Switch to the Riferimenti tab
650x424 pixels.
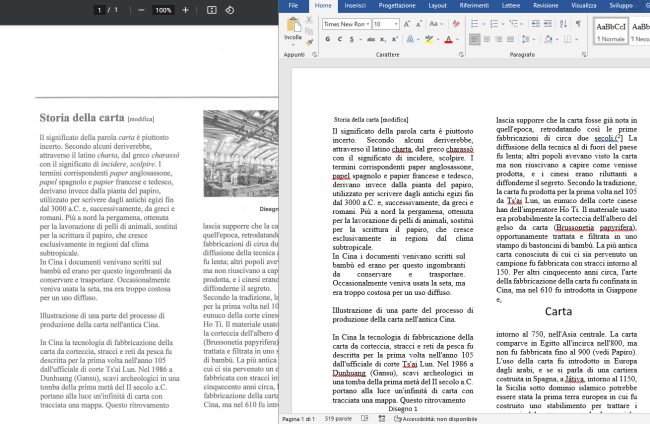(474, 5)
